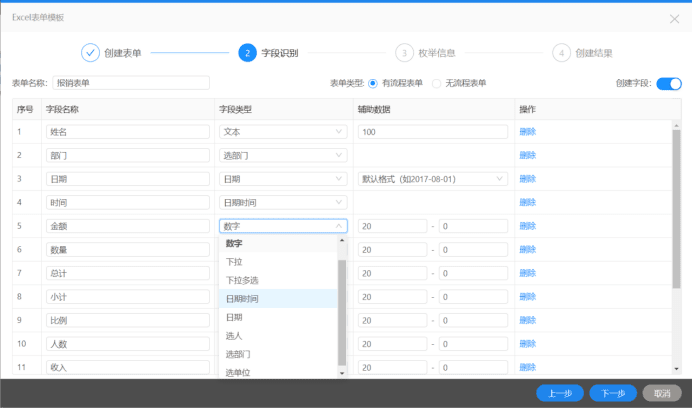The image size is (693, 408).
Task: Edit 金额 row decimal field 0
Action: coord(473,226)
